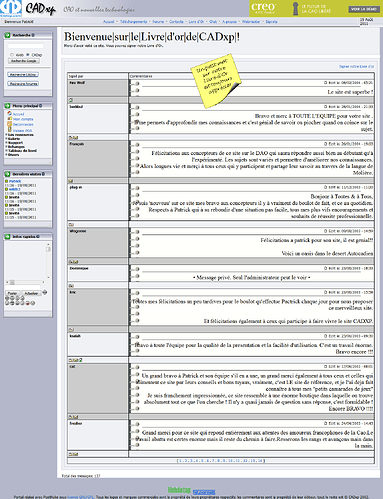The height and width of the screenshot is (499, 383).
Task: Click the Voir la démo button in the Creo banner
Action: point(364,9)
